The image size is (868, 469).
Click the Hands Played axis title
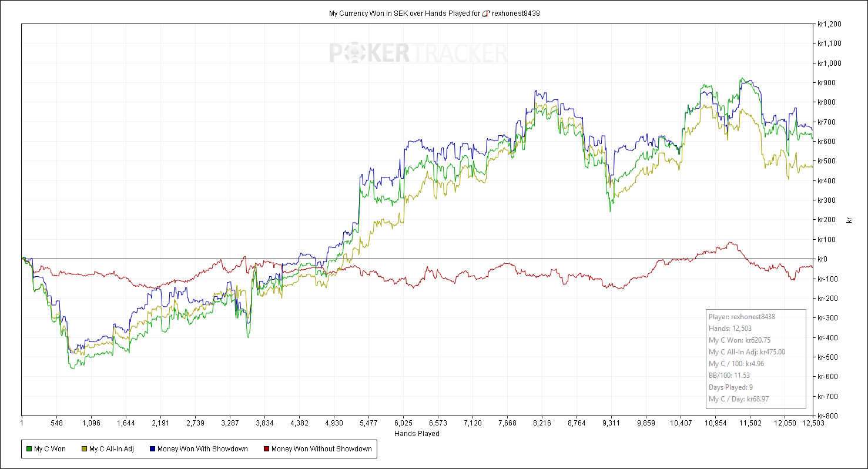417,434
